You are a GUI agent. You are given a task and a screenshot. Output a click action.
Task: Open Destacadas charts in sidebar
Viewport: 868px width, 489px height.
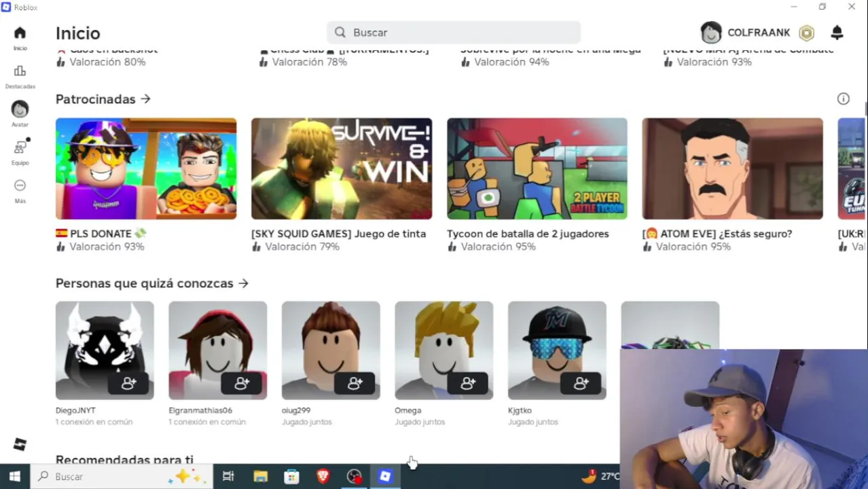pos(20,76)
